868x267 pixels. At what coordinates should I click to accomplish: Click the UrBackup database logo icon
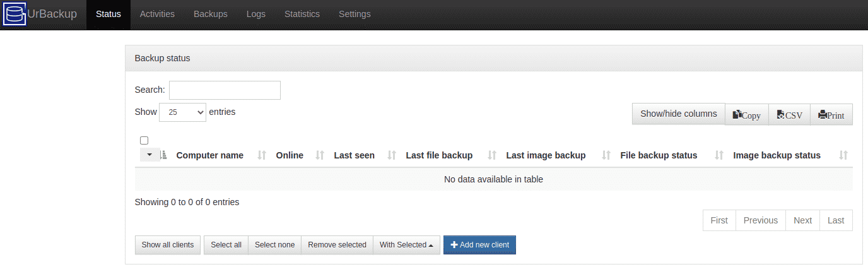click(x=15, y=14)
